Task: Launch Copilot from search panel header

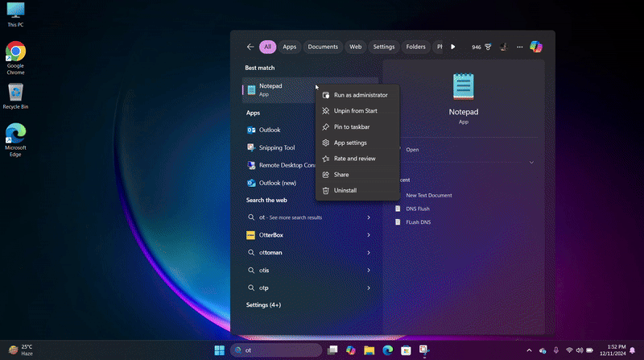Action: coord(535,47)
